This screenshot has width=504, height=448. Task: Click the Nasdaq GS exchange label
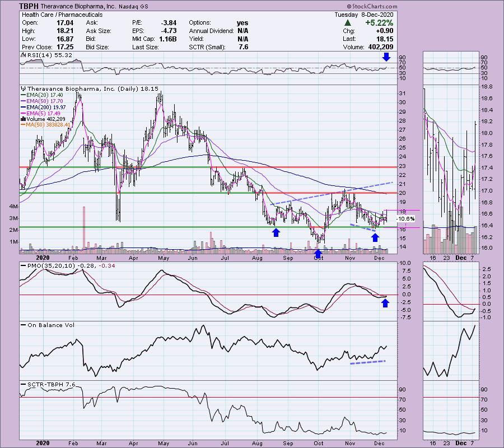point(133,6)
